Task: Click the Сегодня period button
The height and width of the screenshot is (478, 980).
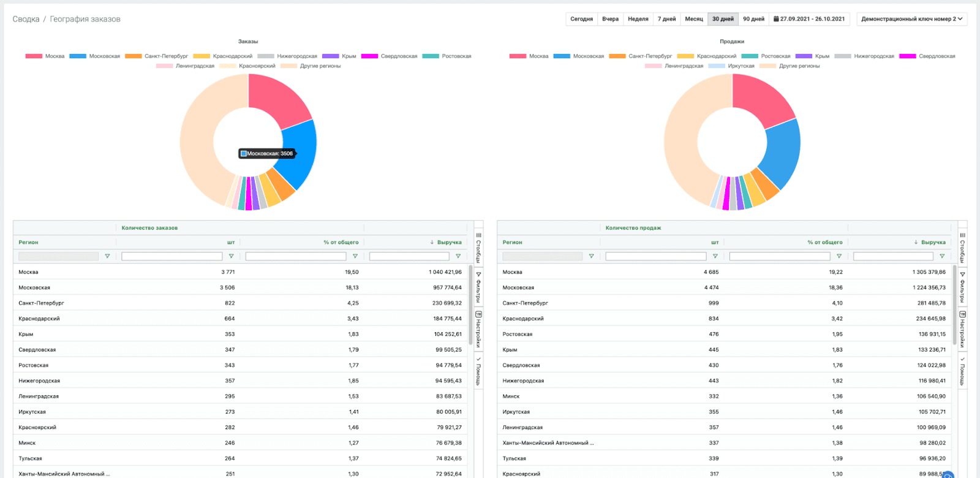Action: [581, 19]
